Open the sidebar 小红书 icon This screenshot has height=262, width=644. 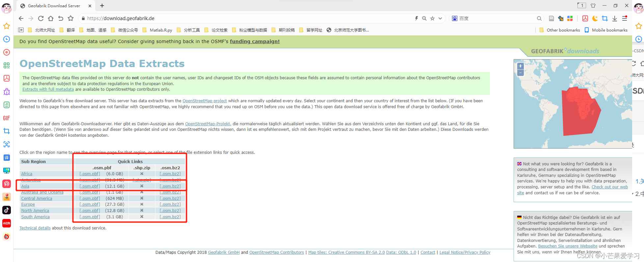coord(7,223)
